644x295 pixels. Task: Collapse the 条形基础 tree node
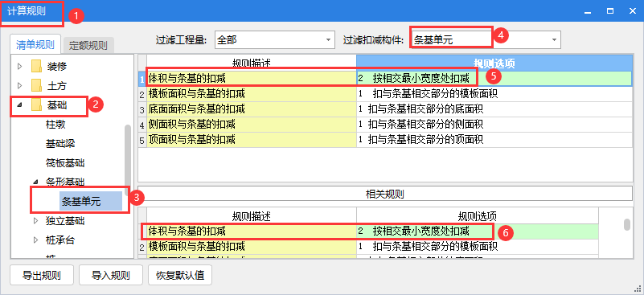point(35,182)
